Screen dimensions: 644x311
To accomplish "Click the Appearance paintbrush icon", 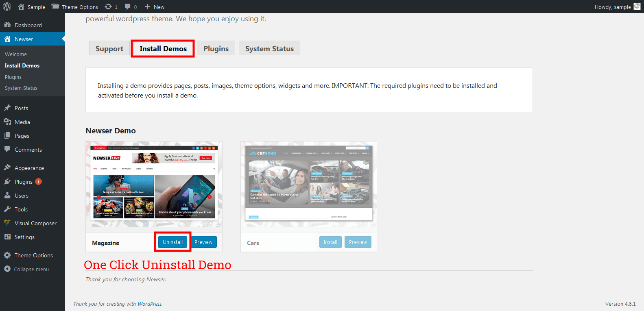I will coord(7,168).
